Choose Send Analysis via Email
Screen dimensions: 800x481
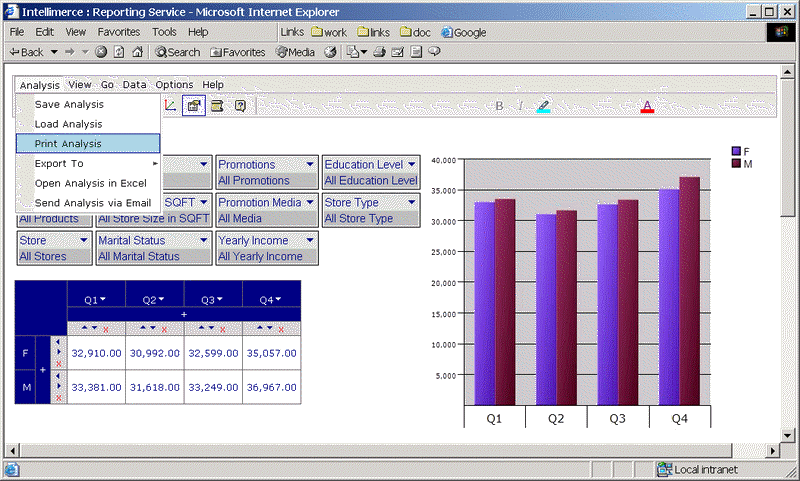pos(88,202)
